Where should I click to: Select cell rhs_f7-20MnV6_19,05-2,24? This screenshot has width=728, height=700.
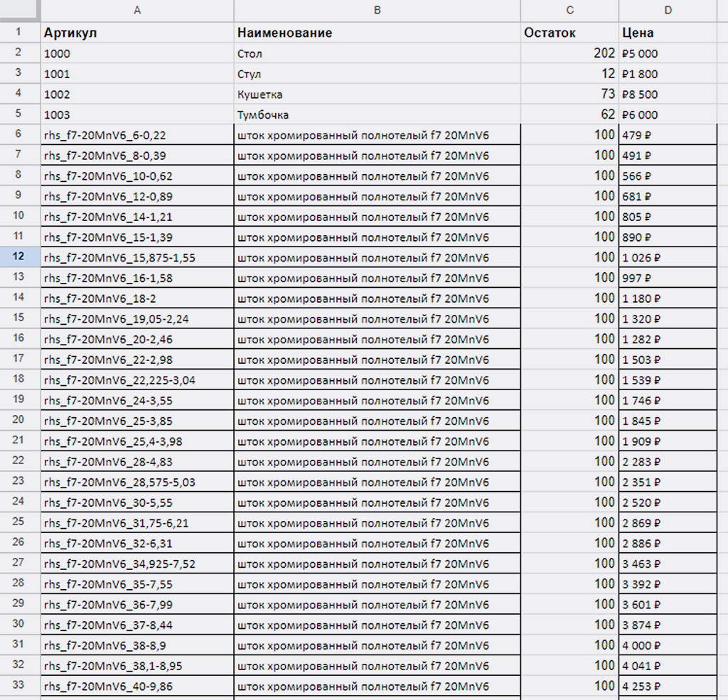(x=137, y=318)
